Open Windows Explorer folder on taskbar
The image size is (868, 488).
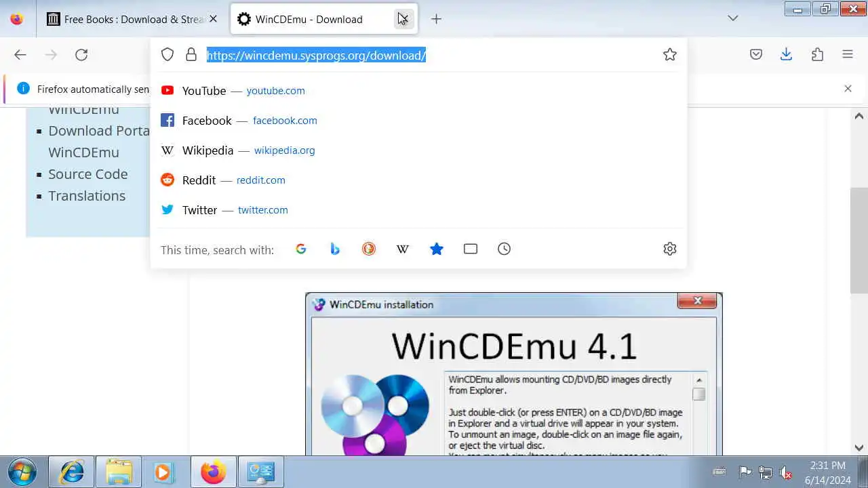click(119, 472)
